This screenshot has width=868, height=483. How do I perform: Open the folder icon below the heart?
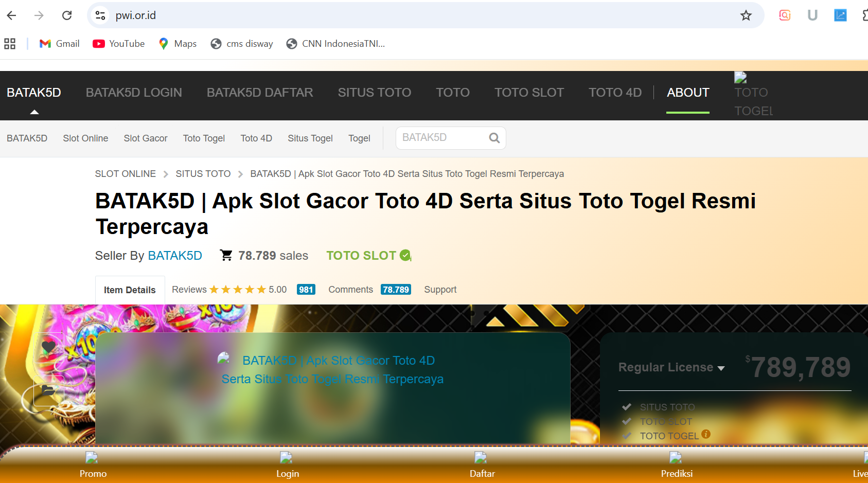coord(48,391)
